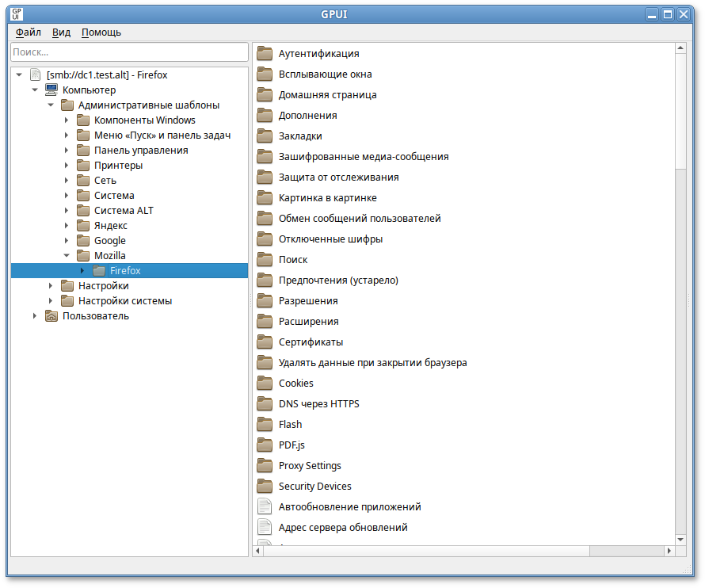Viewport: 705px width, 588px height.
Task: Open the Security Devices folder icon
Action: (x=265, y=486)
